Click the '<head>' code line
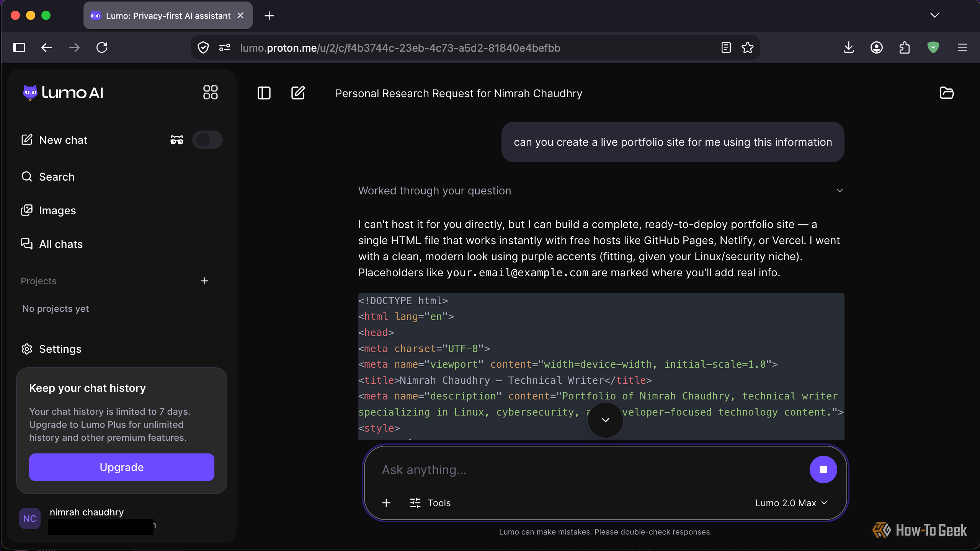 click(x=376, y=333)
